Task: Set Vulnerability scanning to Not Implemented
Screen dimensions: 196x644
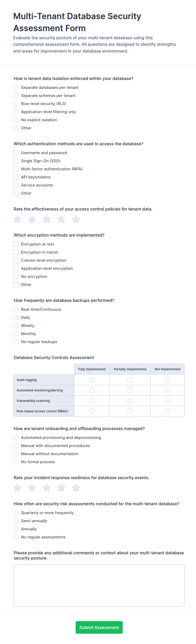Action: coord(168,400)
